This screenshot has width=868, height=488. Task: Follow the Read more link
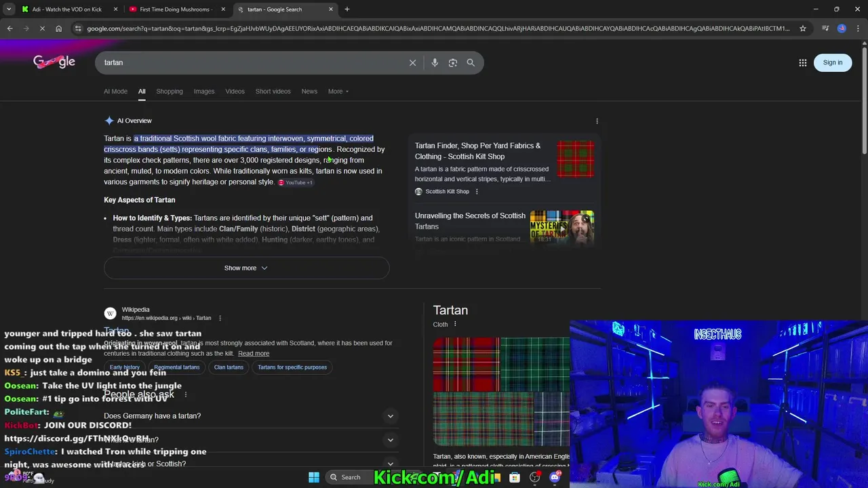click(254, 353)
